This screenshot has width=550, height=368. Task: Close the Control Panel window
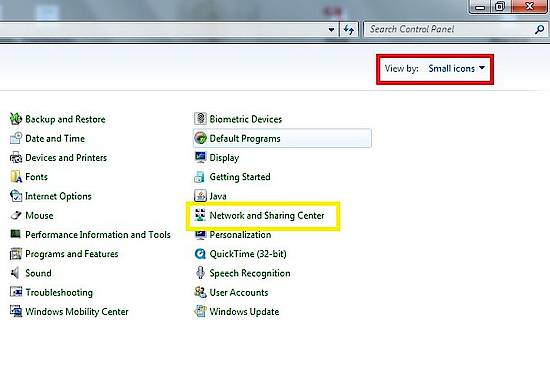[x=530, y=6]
